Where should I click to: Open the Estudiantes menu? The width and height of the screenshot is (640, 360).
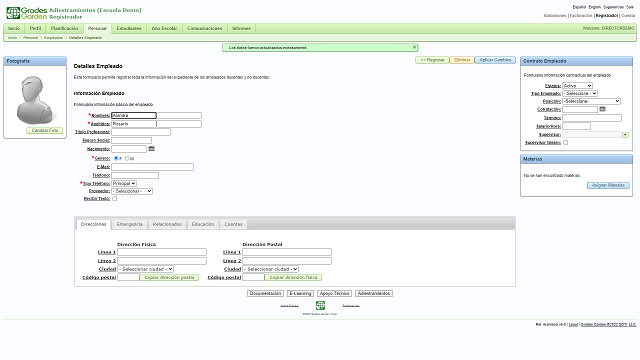pos(129,28)
